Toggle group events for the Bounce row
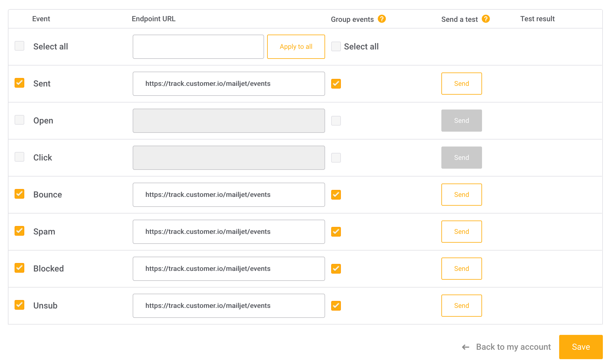This screenshot has height=364, width=615. (336, 195)
